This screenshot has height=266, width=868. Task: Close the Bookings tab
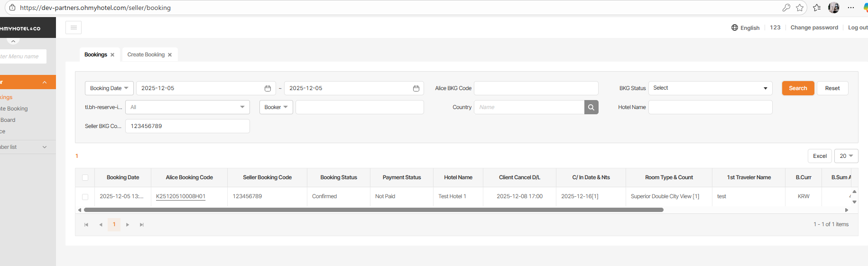(x=112, y=55)
